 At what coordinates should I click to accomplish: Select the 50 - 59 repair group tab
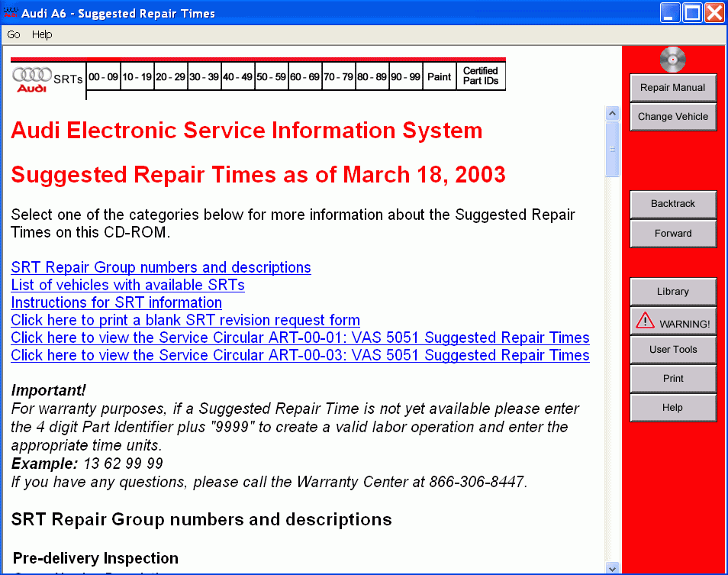pyautogui.click(x=271, y=76)
